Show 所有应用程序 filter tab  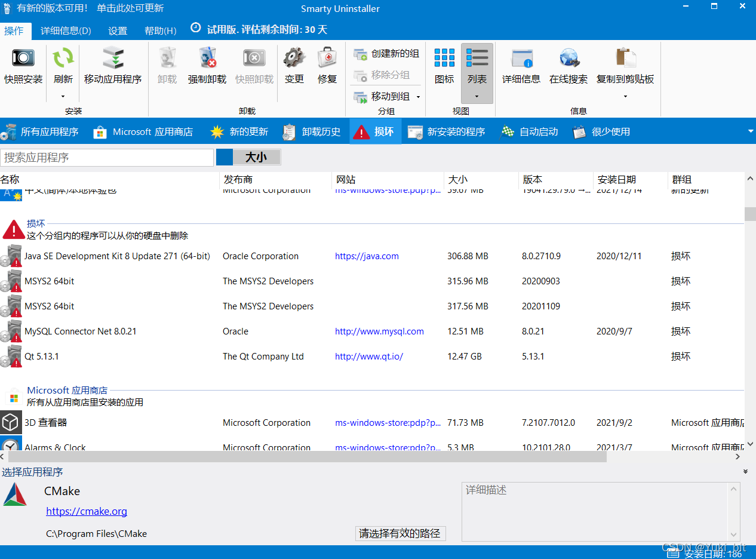pos(40,131)
